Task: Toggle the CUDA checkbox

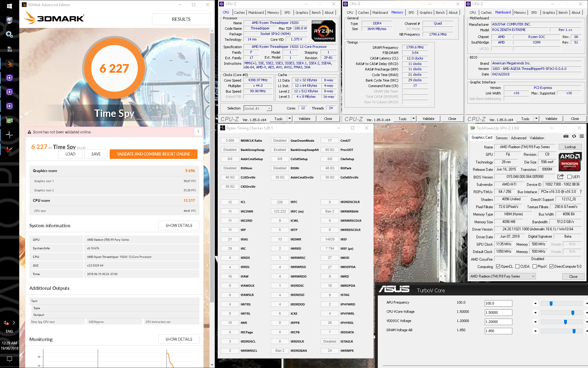Action: [x=517, y=266]
